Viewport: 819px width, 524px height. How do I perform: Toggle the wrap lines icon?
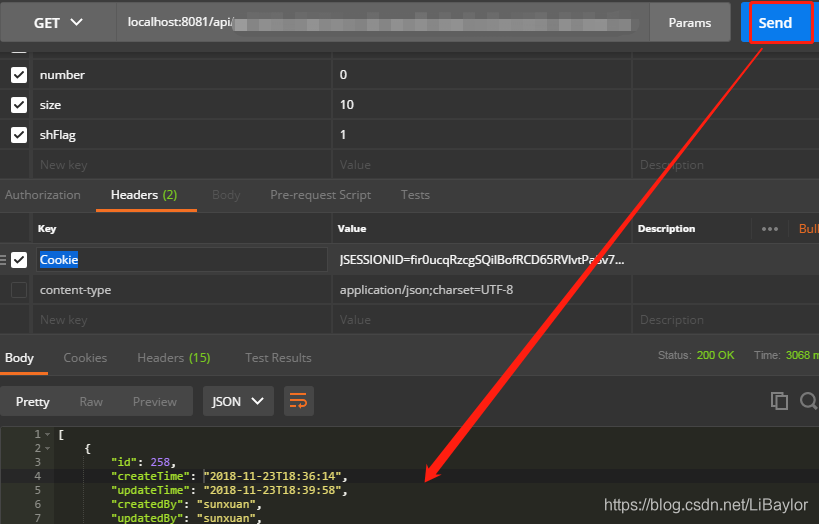(299, 401)
